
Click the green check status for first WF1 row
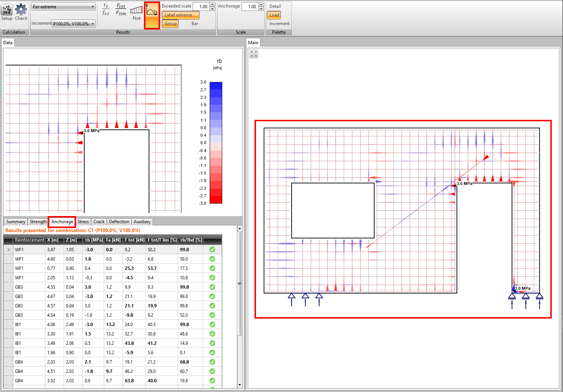click(x=212, y=250)
